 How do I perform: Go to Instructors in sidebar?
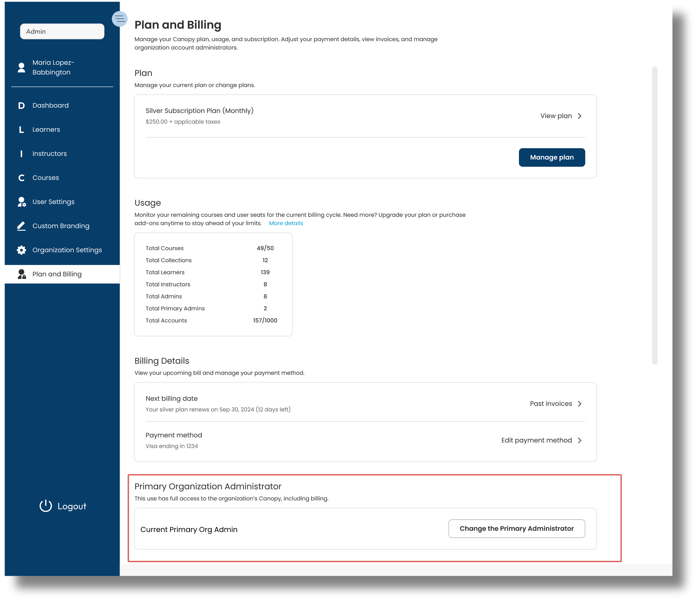pyautogui.click(x=50, y=154)
